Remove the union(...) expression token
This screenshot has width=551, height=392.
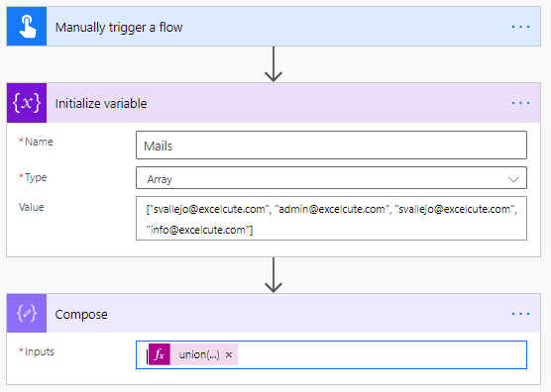click(229, 354)
